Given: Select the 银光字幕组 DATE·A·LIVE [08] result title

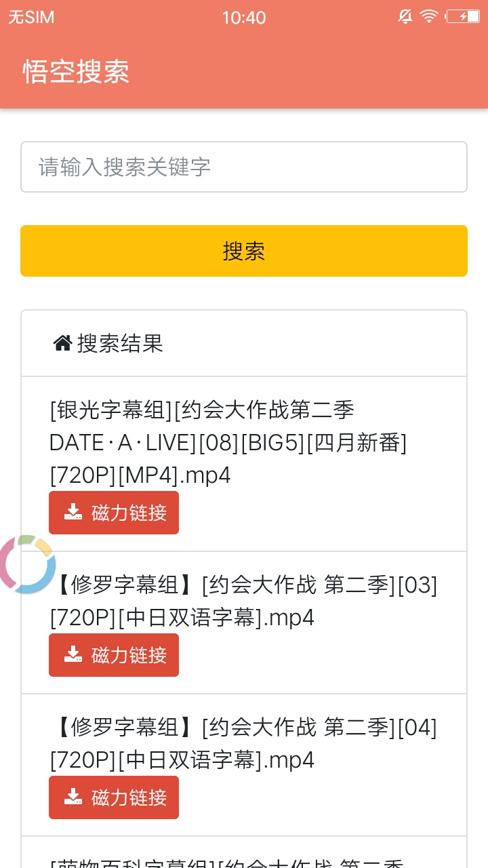Looking at the screenshot, I should [x=228, y=442].
